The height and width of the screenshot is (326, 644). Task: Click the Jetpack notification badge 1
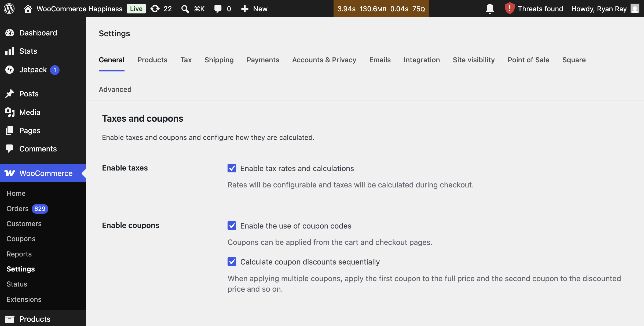55,70
